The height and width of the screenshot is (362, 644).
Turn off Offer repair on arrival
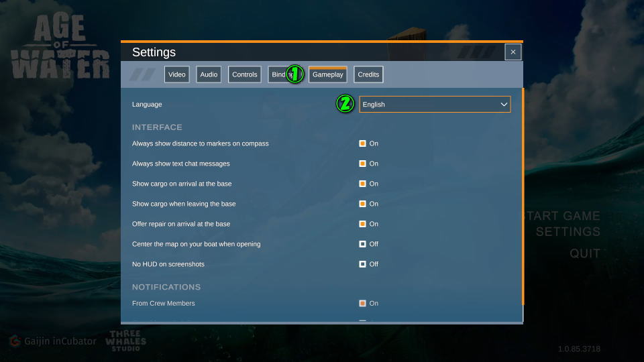pos(362,224)
